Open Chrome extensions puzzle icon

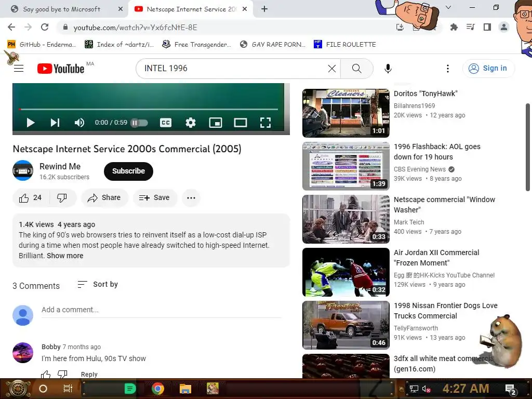[454, 27]
